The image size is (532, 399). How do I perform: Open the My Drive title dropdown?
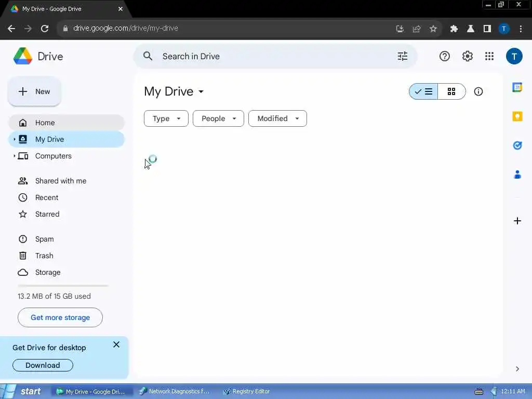174,91
